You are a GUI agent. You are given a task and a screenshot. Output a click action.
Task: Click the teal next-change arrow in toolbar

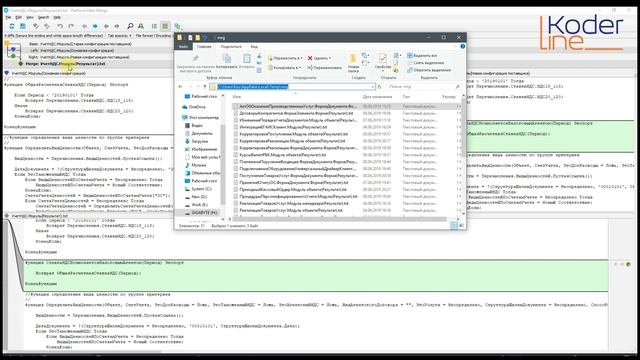click(x=95, y=26)
